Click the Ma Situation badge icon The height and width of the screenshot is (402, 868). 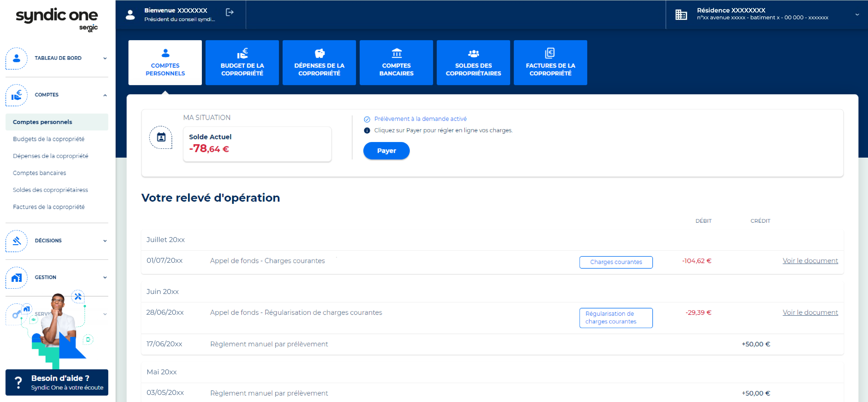[161, 137]
